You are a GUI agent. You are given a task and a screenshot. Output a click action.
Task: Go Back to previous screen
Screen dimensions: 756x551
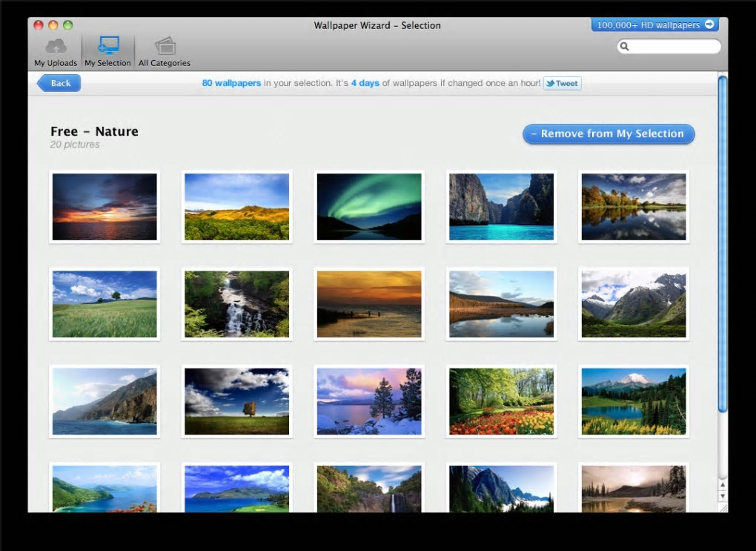point(59,83)
